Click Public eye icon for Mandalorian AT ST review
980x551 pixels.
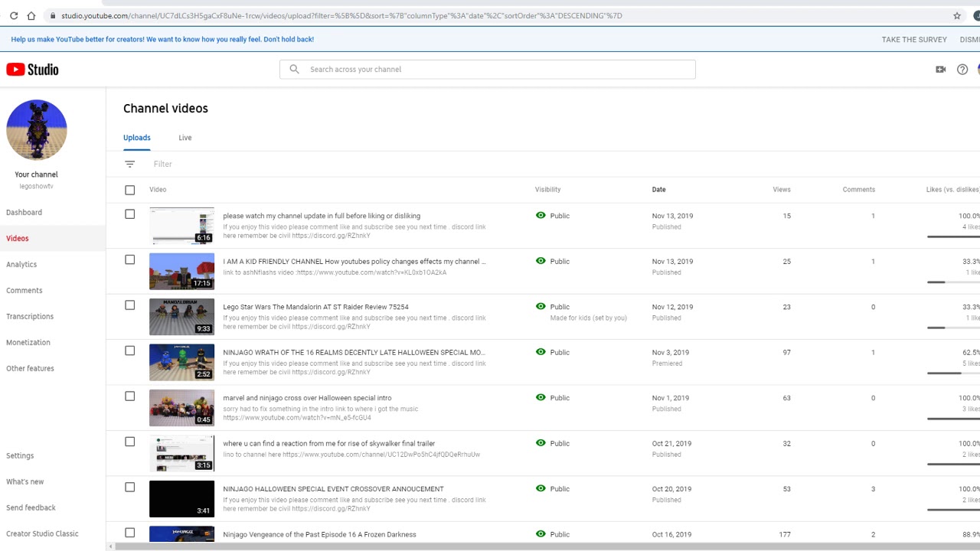point(541,307)
